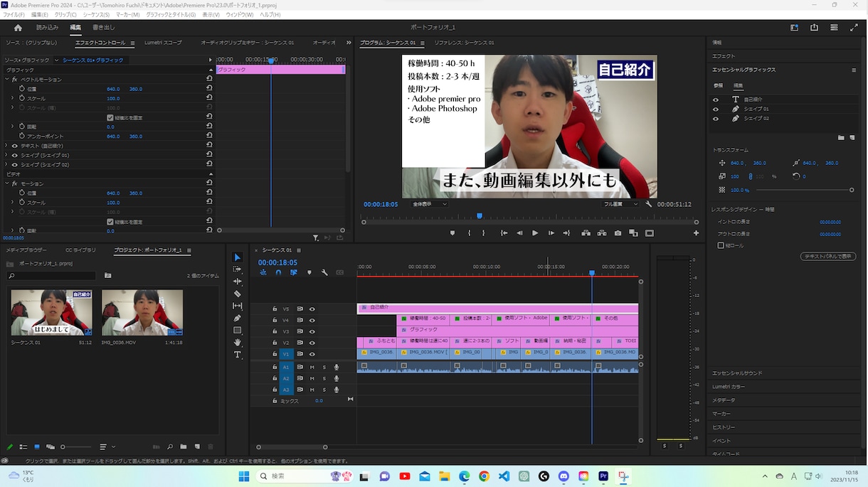Open シーケンス(S) menu
This screenshot has height=487, width=868.
96,14
